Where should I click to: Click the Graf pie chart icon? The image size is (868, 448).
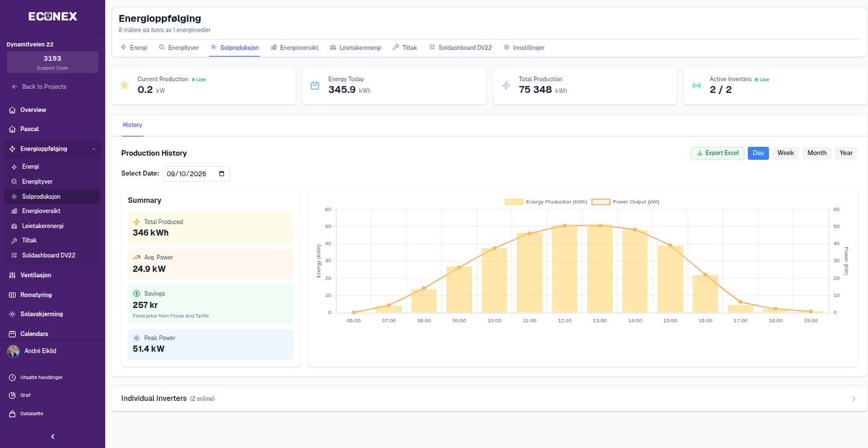click(x=12, y=395)
